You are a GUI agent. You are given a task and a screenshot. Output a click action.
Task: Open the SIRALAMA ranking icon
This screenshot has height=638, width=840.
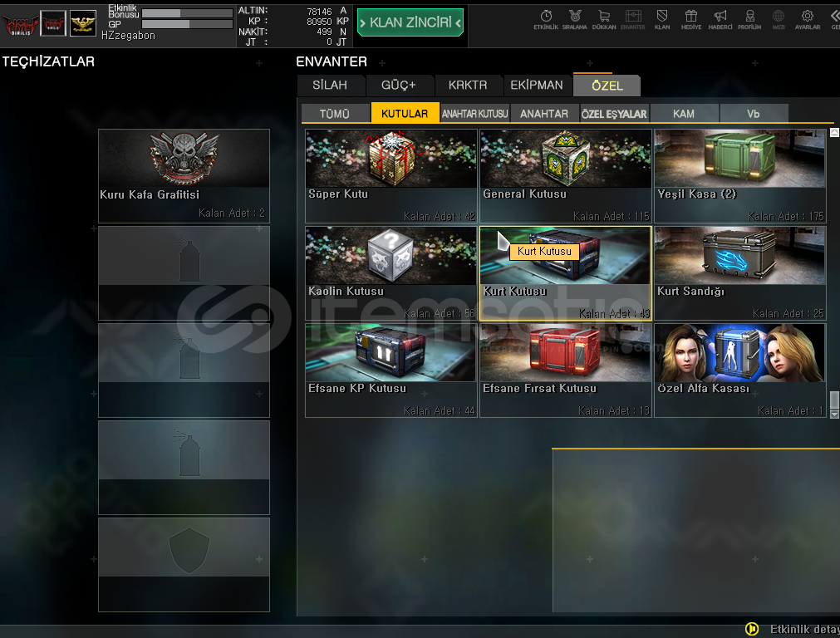pyautogui.click(x=575, y=19)
